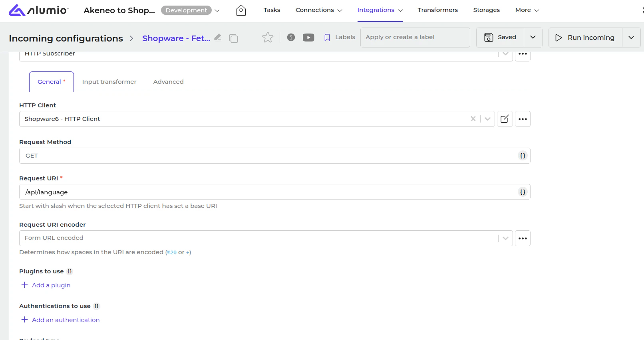
Task: Open more options for Request URI encoder
Action: 523,238
